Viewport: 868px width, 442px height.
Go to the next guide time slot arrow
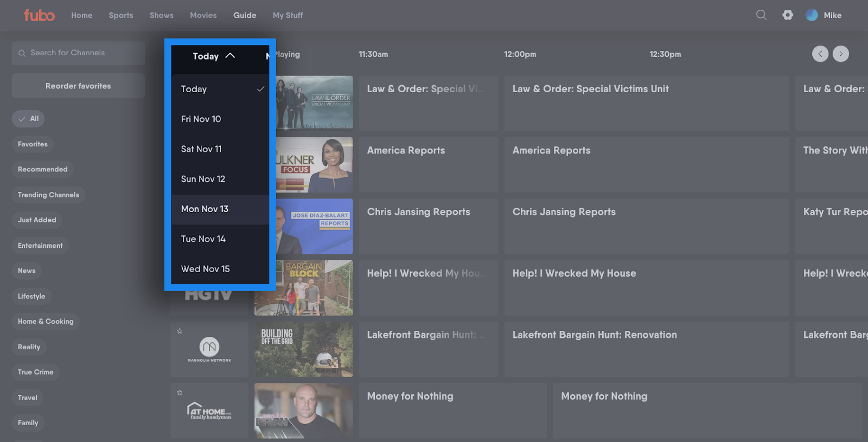(841, 54)
